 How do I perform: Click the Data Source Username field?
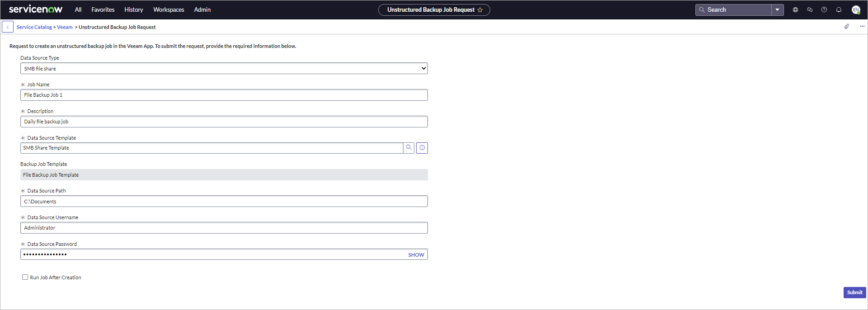224,228
